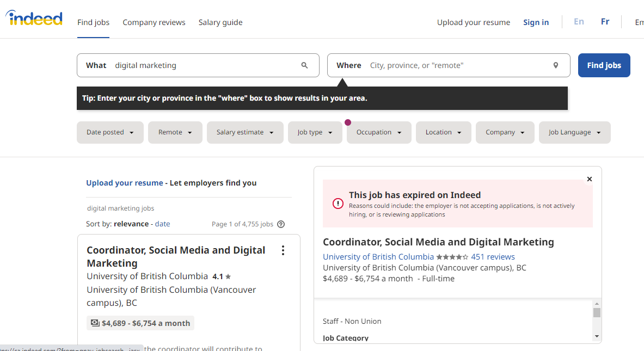Click the $4,689 - $6,754 a month salary badge
Viewport: 644px width, 351px height.
pos(140,323)
